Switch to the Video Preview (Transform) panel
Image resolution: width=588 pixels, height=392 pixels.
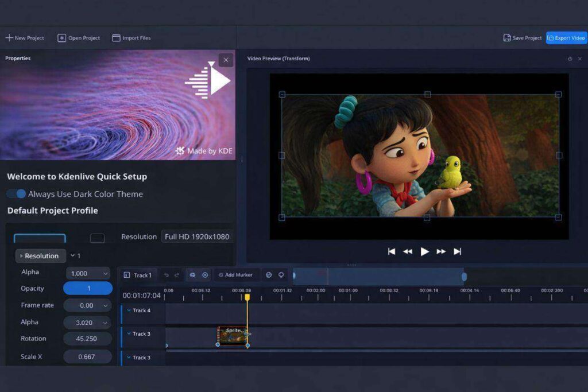[x=277, y=59]
